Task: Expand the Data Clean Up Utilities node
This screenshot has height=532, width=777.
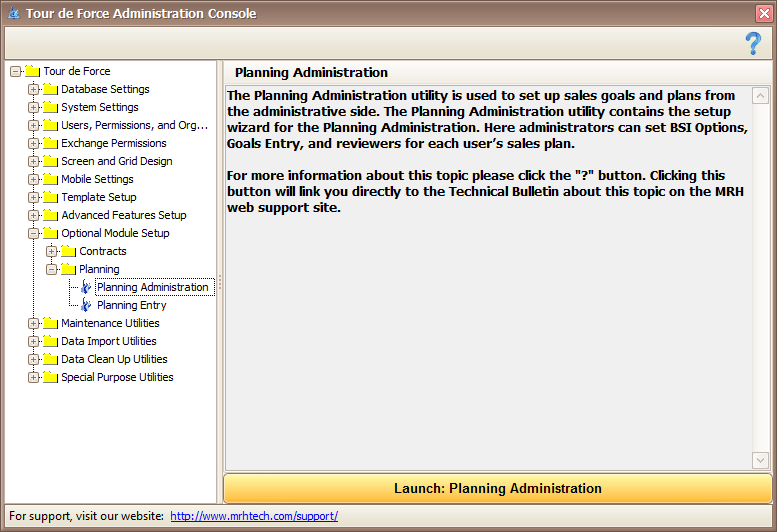Action: click(x=33, y=360)
